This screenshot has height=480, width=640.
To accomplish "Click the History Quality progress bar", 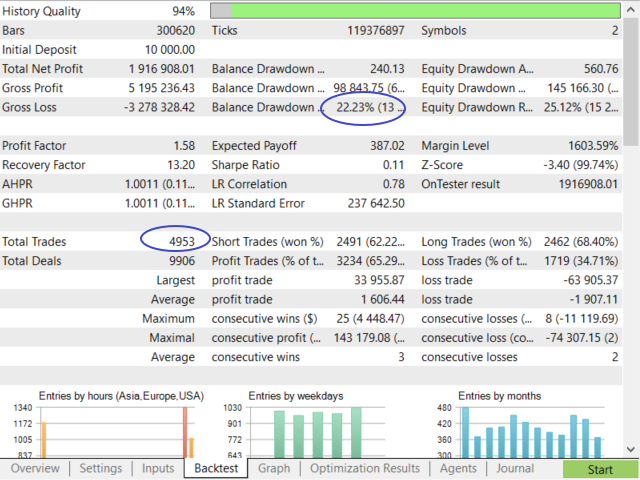I will click(414, 11).
